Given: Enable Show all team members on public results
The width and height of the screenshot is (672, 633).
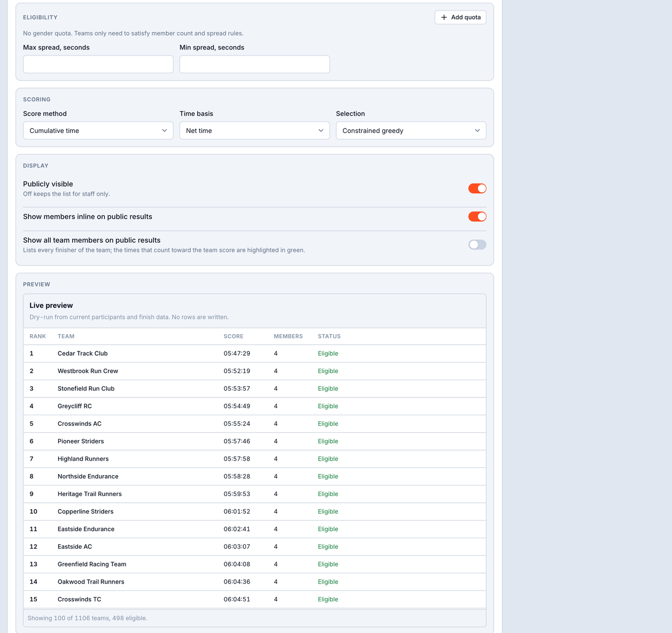Looking at the screenshot, I should click(477, 244).
